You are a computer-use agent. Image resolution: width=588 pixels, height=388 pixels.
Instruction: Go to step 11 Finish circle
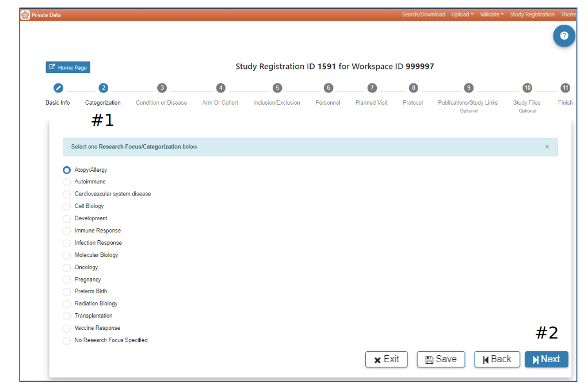[566, 88]
